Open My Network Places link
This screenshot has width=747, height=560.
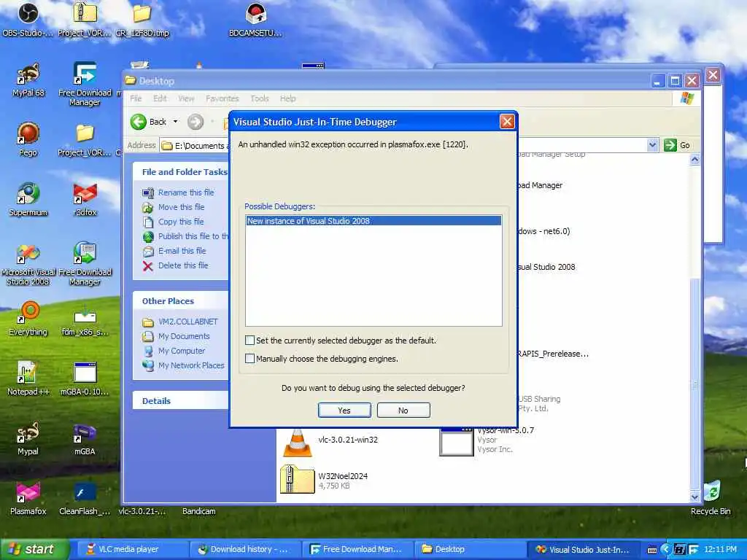(x=191, y=365)
